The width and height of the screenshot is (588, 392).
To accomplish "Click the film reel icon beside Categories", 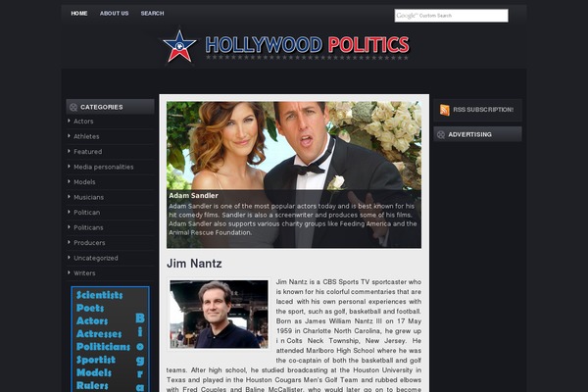I will point(73,107).
